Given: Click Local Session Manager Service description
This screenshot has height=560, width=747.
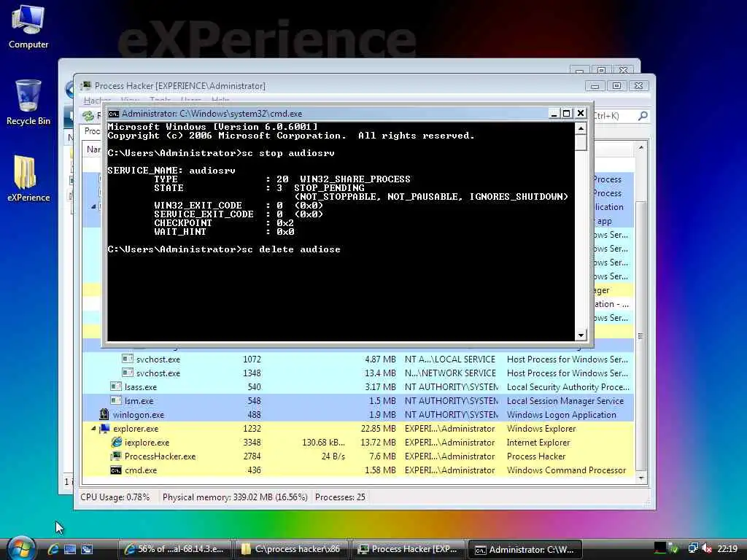Looking at the screenshot, I should [x=565, y=401].
